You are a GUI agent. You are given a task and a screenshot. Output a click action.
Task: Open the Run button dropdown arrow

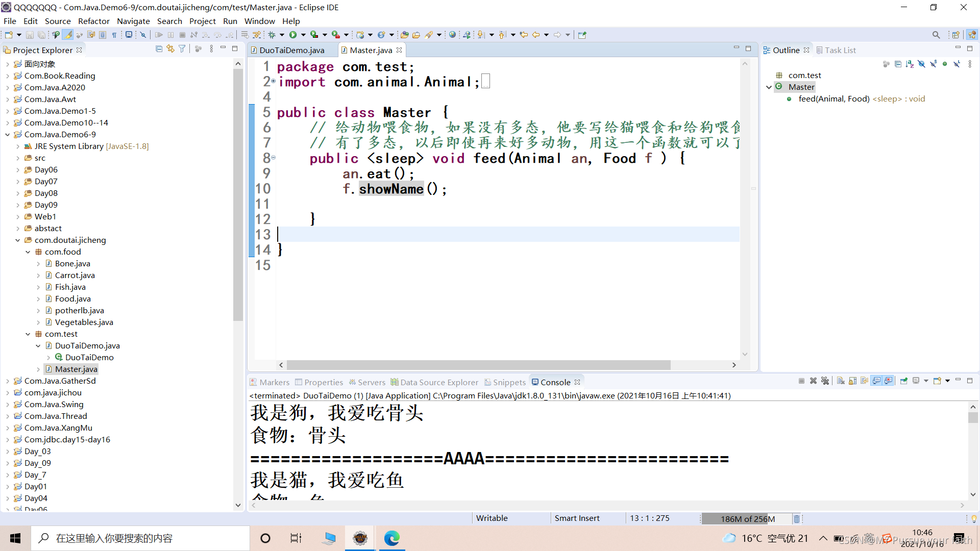point(303,35)
